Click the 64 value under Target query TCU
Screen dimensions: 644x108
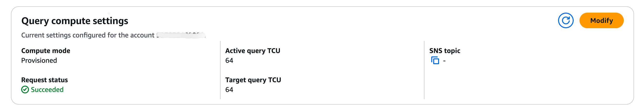coord(229,90)
